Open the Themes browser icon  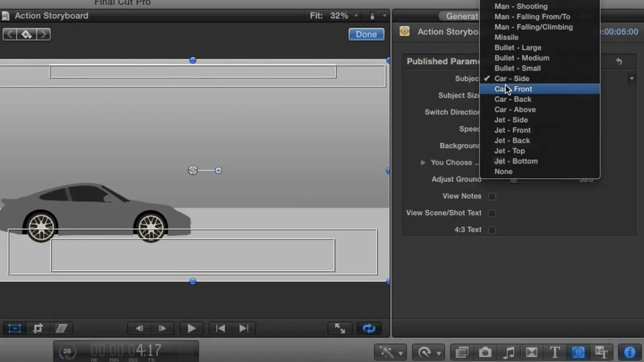[602, 352]
